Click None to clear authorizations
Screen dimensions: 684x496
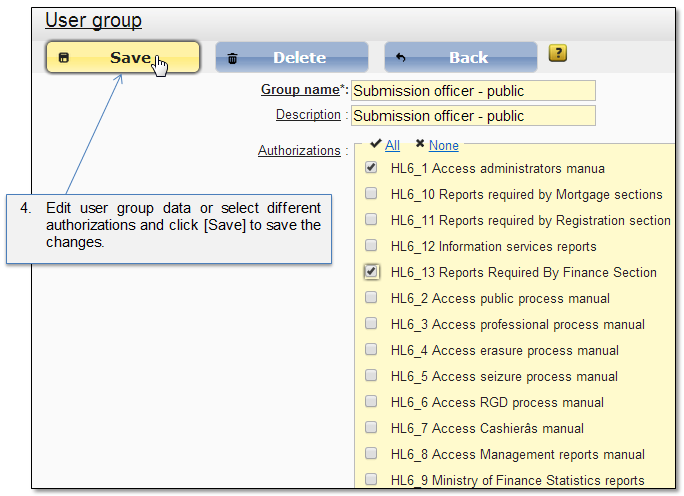click(443, 145)
